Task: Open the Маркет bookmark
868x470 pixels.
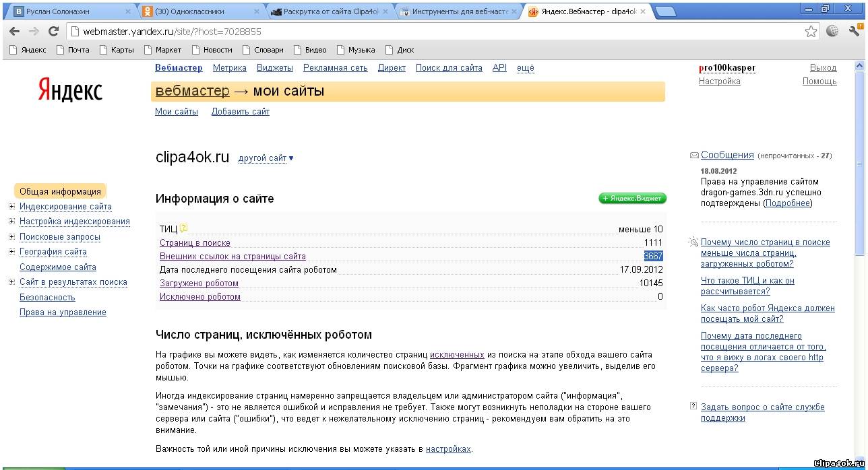Action: point(162,50)
